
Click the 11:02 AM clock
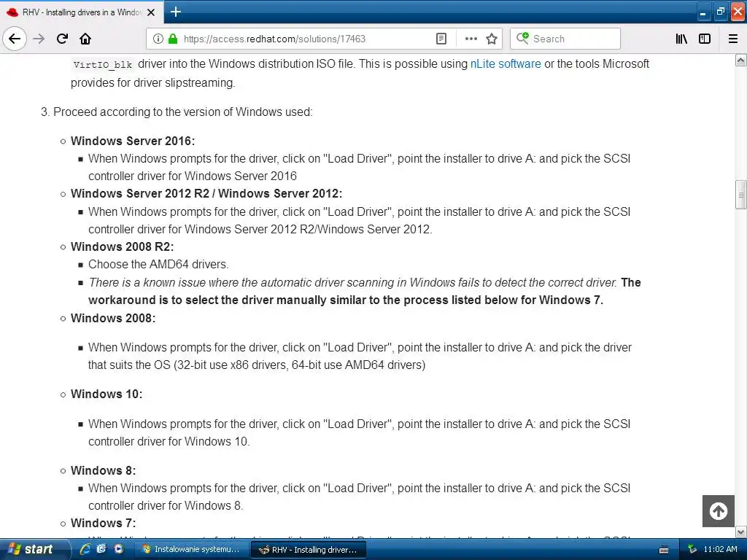pyautogui.click(x=720, y=549)
